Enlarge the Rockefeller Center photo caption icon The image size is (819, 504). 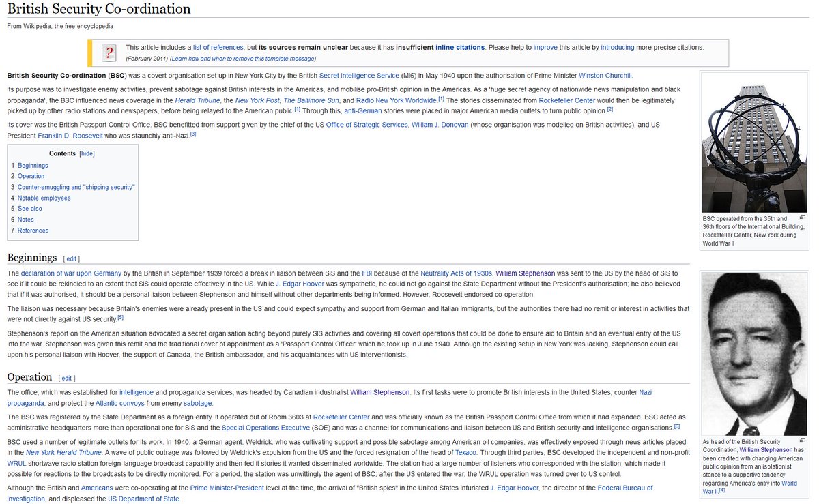(x=803, y=217)
